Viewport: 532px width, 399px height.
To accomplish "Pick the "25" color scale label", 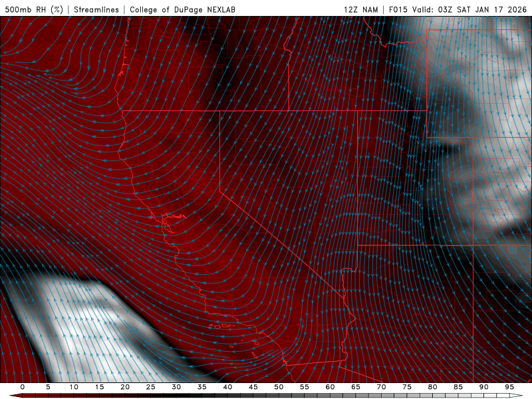I will [151, 387].
